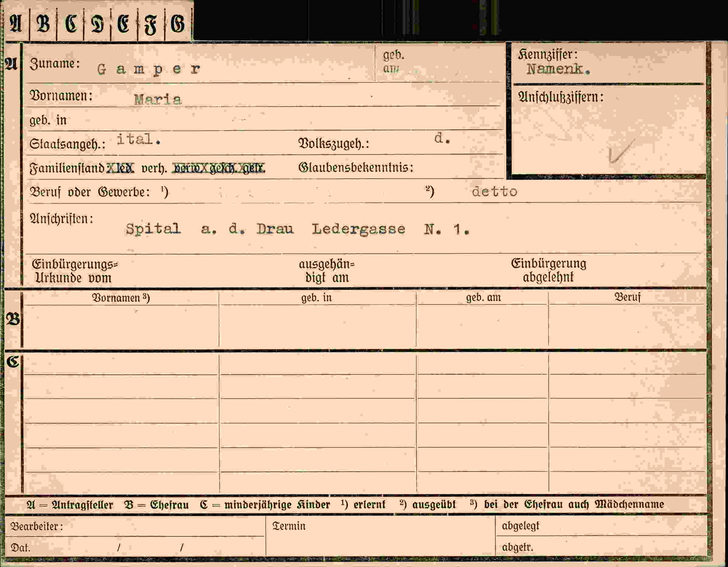728x567 pixels.
Task: Click the typed street 'Ledergasse'
Action: [x=359, y=230]
